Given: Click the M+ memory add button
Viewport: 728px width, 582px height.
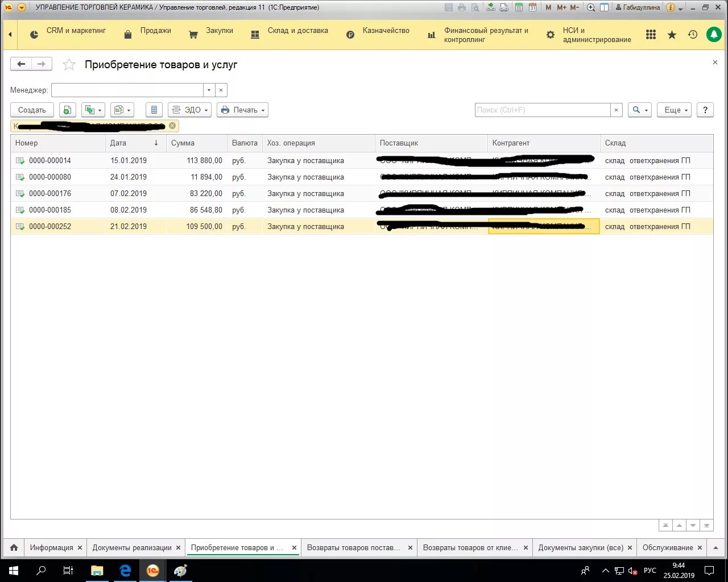Looking at the screenshot, I should [x=561, y=7].
